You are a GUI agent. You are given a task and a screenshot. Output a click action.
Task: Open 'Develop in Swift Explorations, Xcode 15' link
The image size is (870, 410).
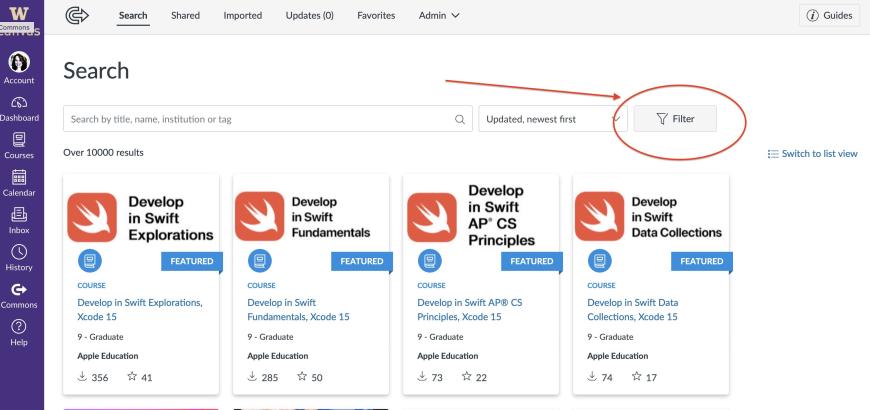(140, 310)
